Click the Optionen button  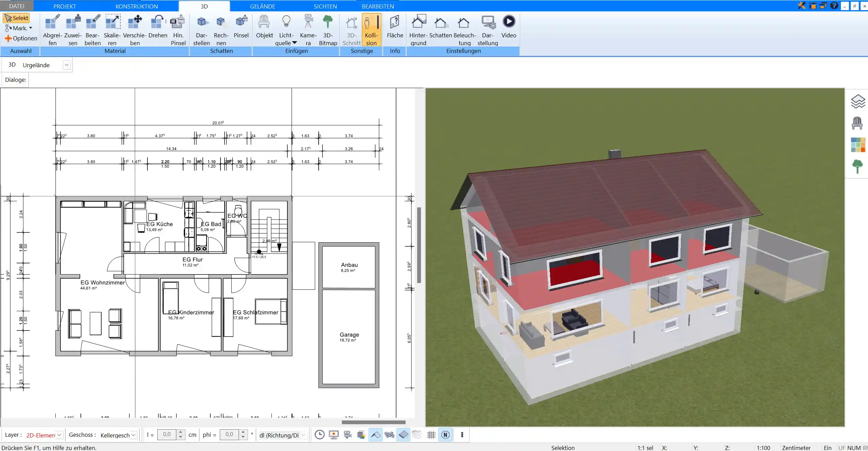tap(21, 38)
